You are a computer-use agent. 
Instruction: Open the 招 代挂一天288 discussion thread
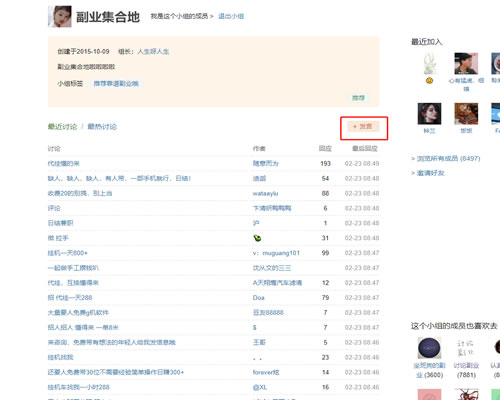[70, 298]
